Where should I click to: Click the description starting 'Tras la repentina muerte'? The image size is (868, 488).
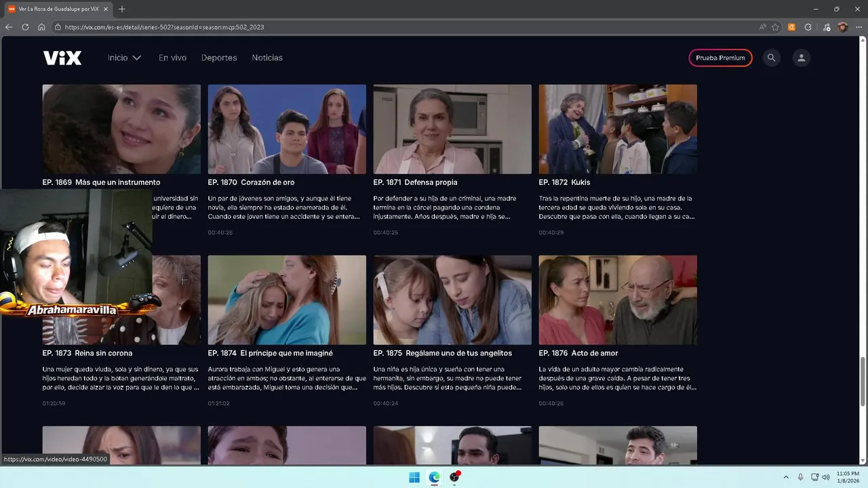click(x=617, y=207)
